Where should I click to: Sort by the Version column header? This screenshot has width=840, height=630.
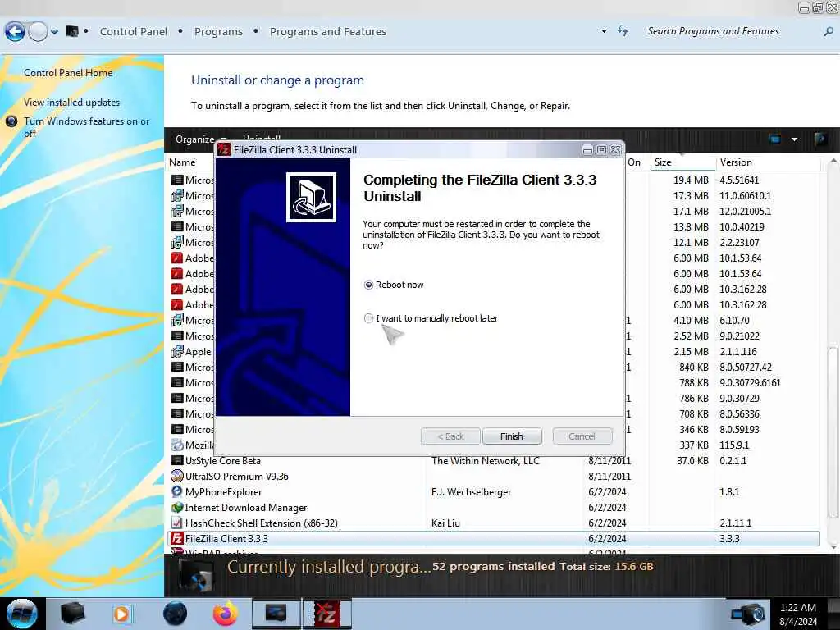[x=767, y=162]
